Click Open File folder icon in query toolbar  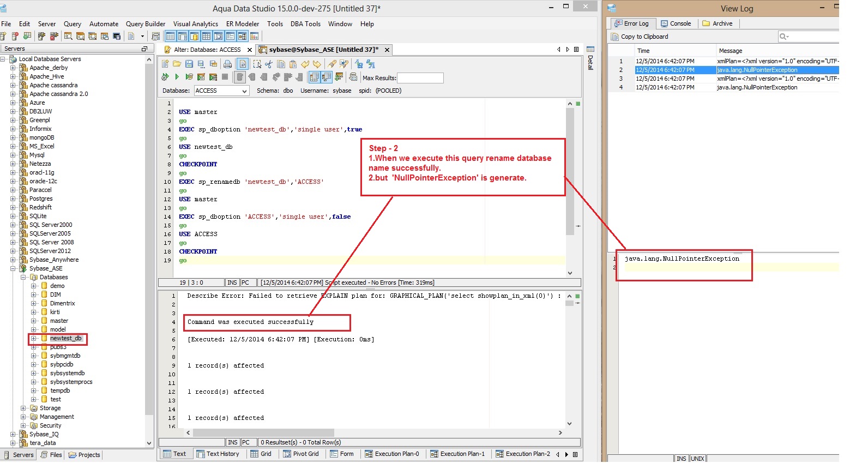point(177,64)
